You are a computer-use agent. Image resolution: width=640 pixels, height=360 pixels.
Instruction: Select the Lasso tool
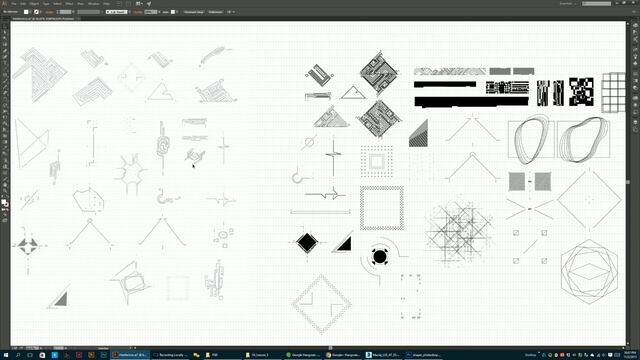[x=5, y=45]
